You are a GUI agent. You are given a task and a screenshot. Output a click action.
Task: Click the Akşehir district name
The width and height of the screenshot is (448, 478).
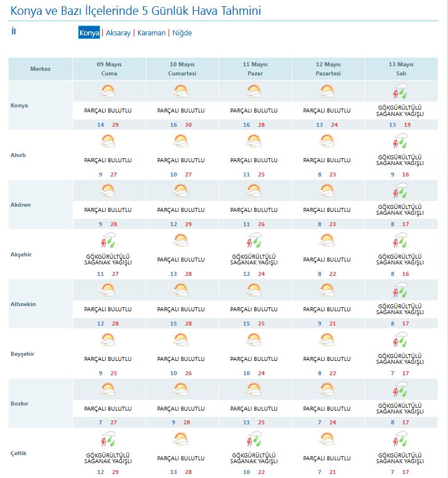[21, 254]
